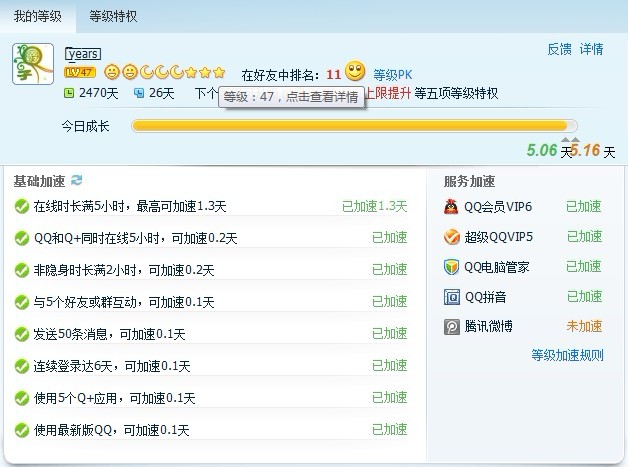Click the 上限提升 red text link
Screen dimensions: 628x467
[x=388, y=93]
